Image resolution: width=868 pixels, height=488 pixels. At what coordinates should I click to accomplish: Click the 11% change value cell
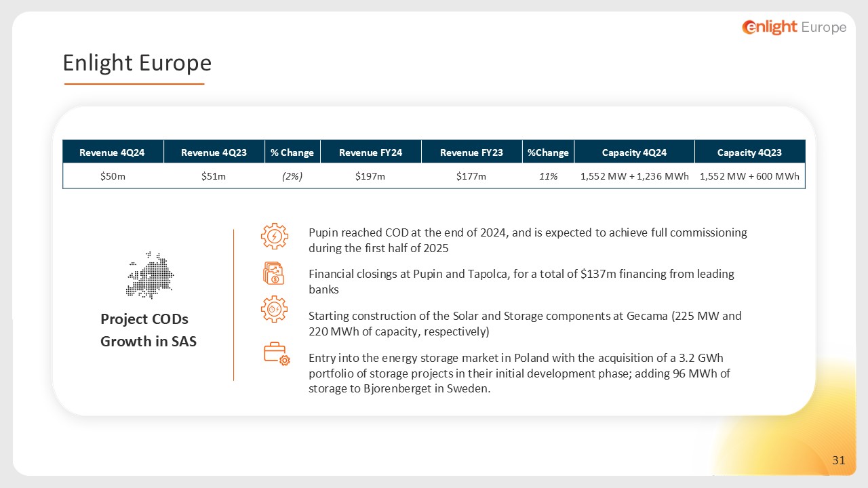coord(548,176)
